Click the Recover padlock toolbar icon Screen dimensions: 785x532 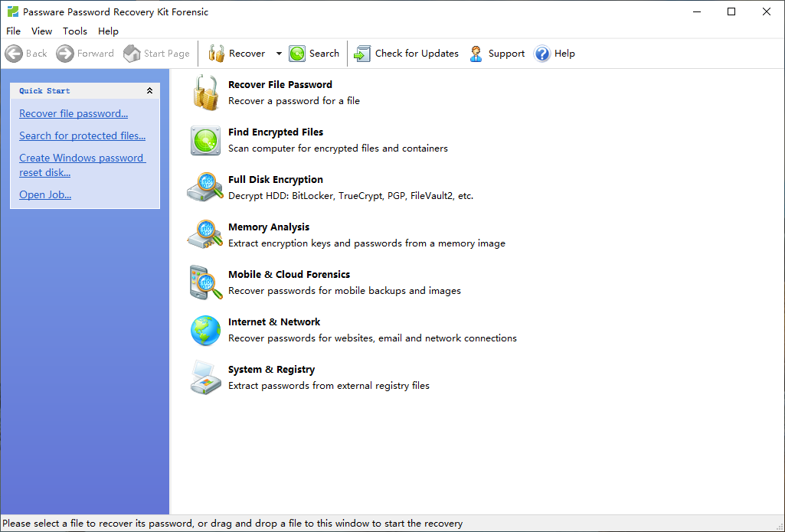[x=216, y=54]
